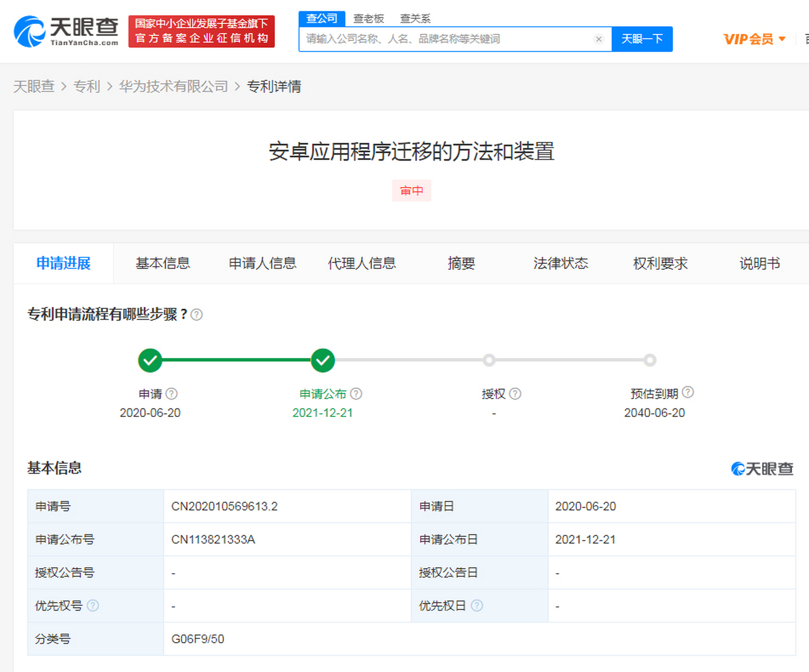Viewport: 809px width, 672px height.
Task: Click publication number CN113821333A
Action: click(213, 540)
